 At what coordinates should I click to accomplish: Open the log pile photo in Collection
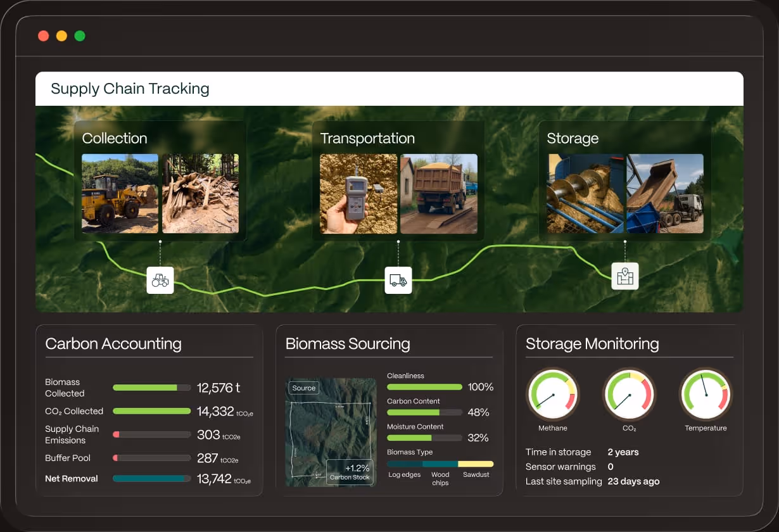click(x=201, y=193)
